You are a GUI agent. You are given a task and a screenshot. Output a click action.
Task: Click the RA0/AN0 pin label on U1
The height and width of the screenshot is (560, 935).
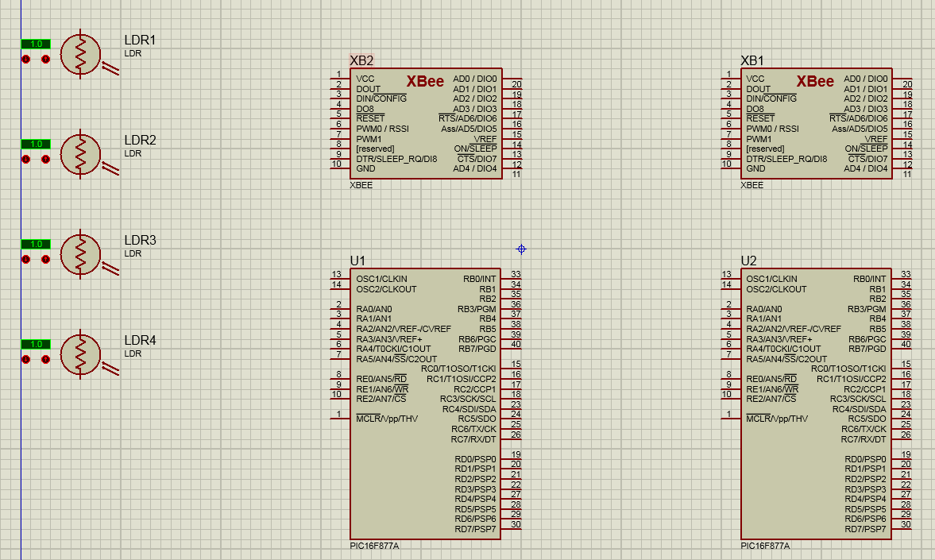pyautogui.click(x=374, y=309)
